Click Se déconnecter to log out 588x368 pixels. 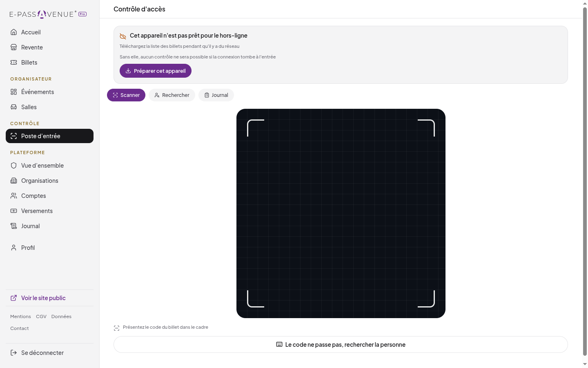tap(49, 353)
